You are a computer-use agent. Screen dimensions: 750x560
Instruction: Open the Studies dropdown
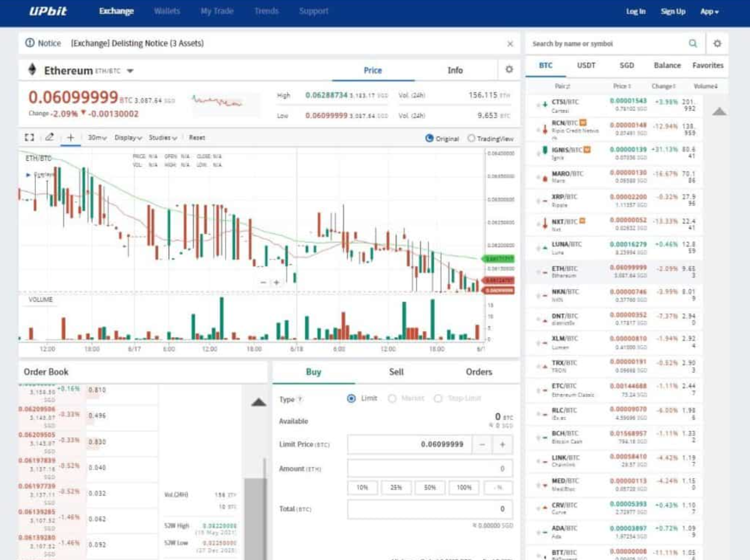163,138
